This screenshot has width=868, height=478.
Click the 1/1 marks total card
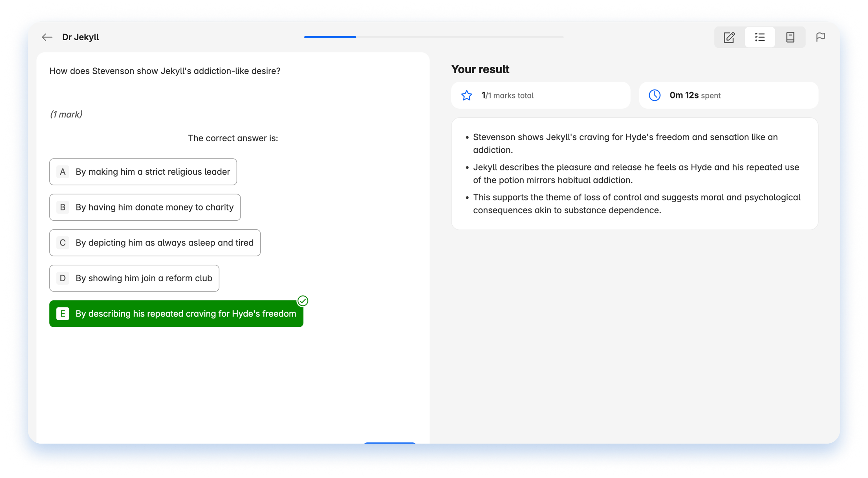(x=541, y=95)
